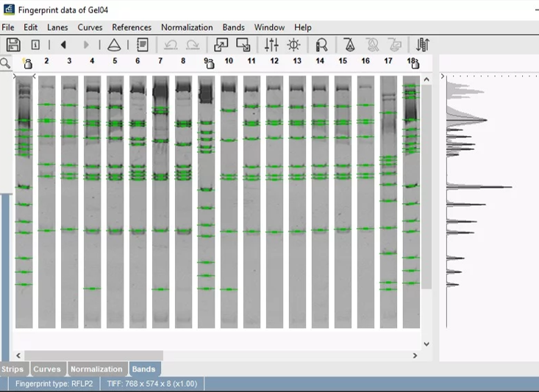This screenshot has width=539, height=392.
Task: Open the Curves menu
Action: click(90, 27)
